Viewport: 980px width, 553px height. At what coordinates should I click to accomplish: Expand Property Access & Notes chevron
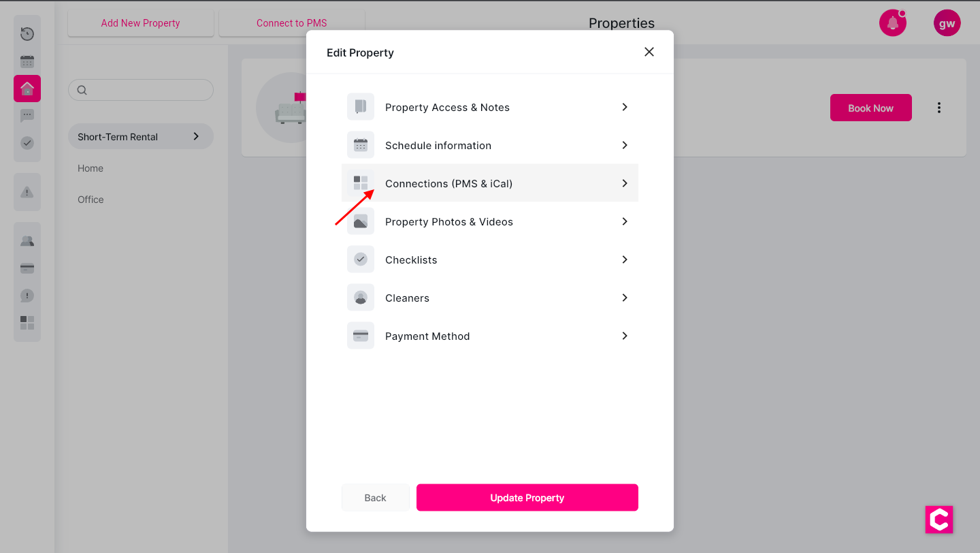[x=625, y=107]
